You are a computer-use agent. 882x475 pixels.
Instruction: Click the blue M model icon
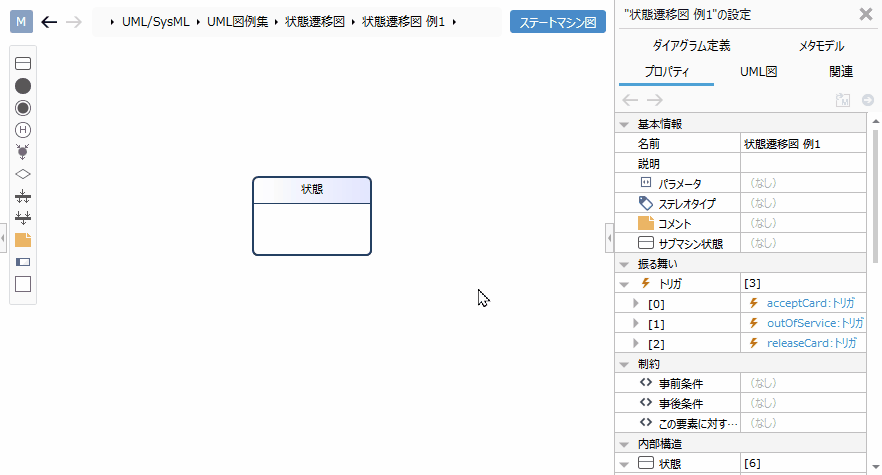coord(21,21)
